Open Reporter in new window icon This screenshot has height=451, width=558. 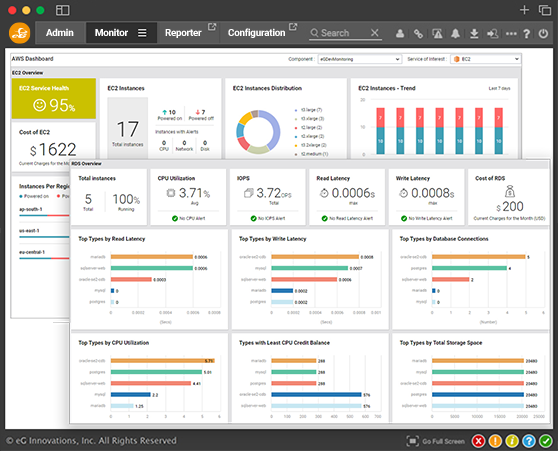(x=212, y=27)
